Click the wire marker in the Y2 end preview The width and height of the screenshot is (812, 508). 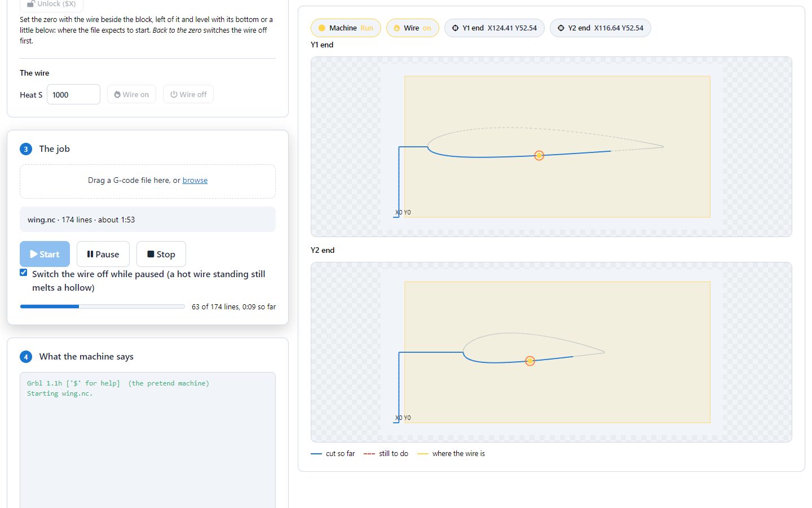(530, 361)
